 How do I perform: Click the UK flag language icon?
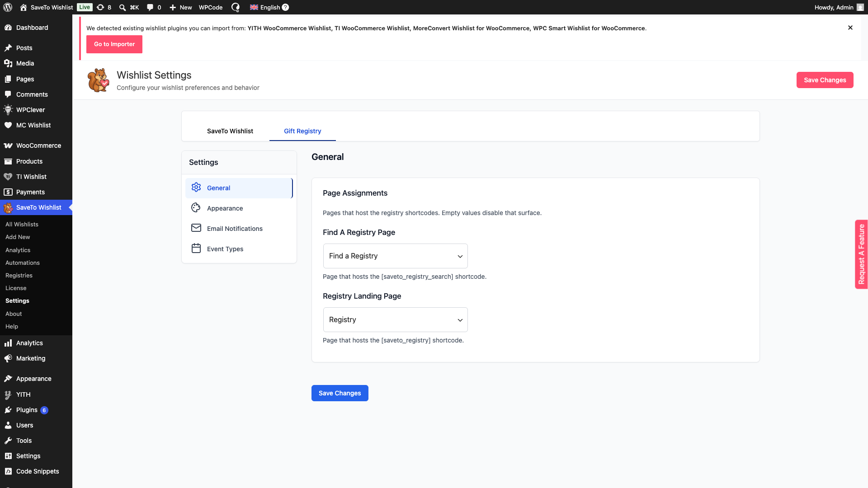click(x=254, y=7)
